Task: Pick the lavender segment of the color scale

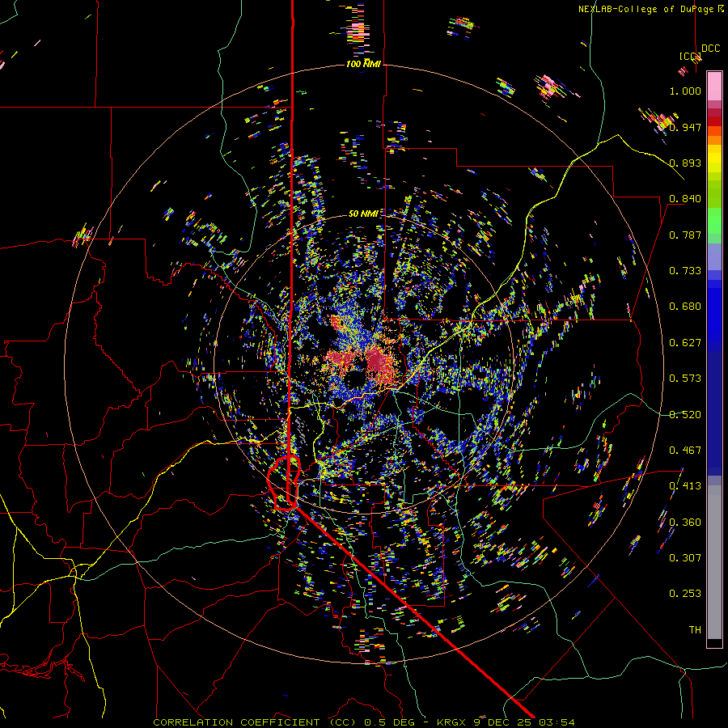Action: [x=714, y=257]
